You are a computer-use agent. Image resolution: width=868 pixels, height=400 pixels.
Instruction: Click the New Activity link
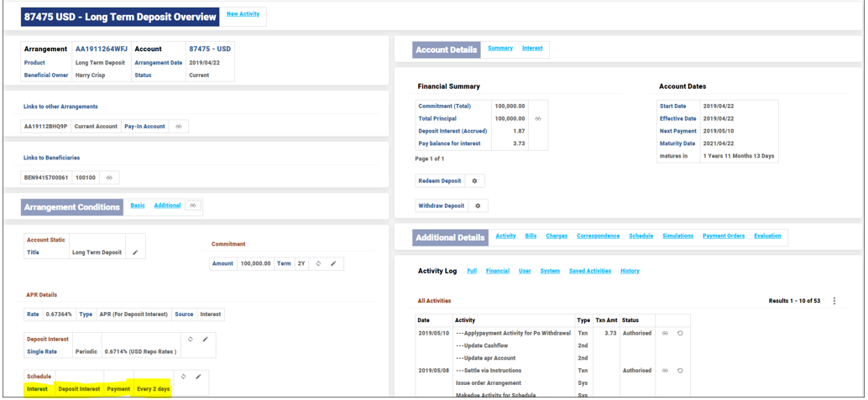coord(243,14)
